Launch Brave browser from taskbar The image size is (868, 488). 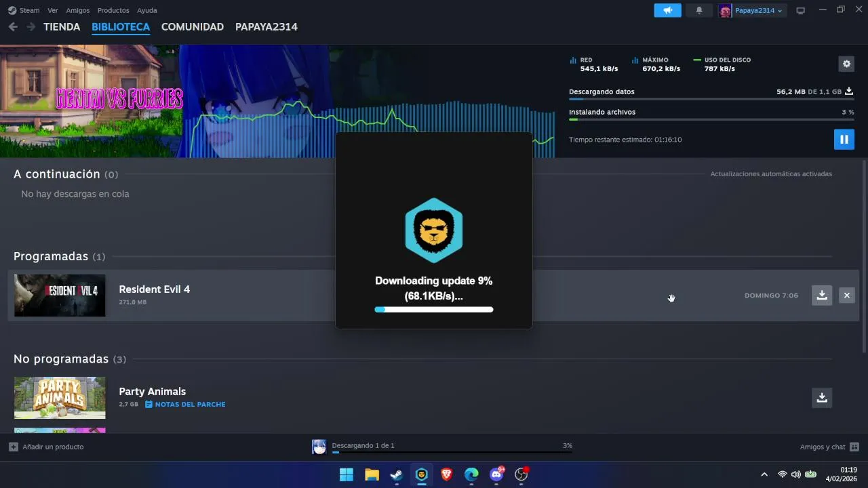[x=447, y=474]
